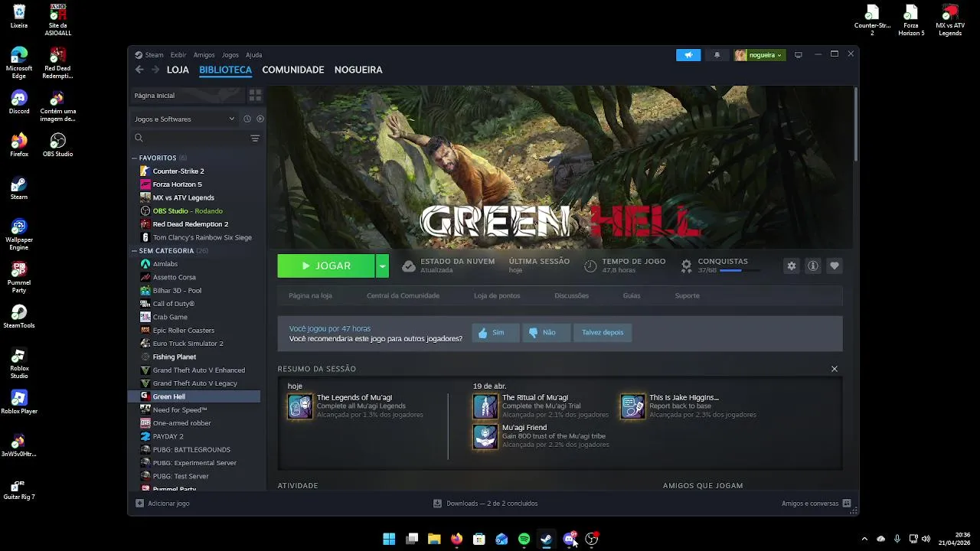Open Suporte tab
The image size is (980, 551).
[687, 295]
